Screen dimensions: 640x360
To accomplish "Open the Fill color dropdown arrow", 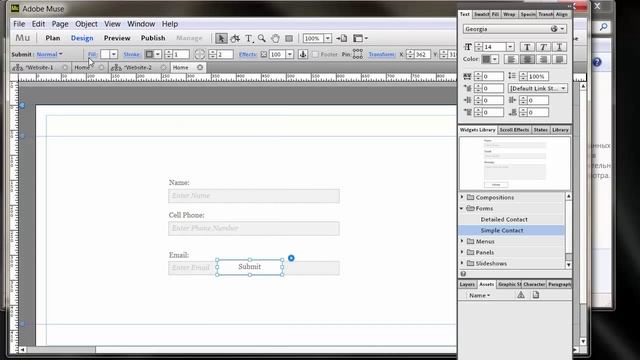I will [114, 54].
